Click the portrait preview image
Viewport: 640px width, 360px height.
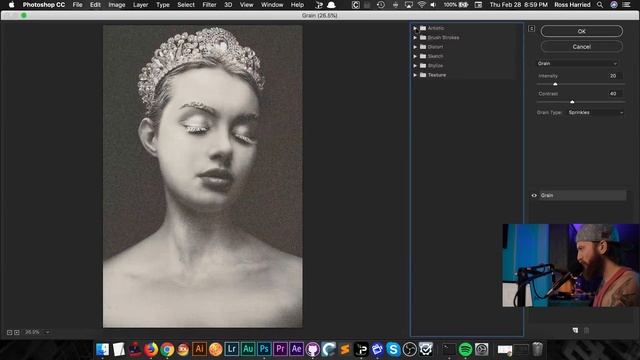tap(202, 176)
